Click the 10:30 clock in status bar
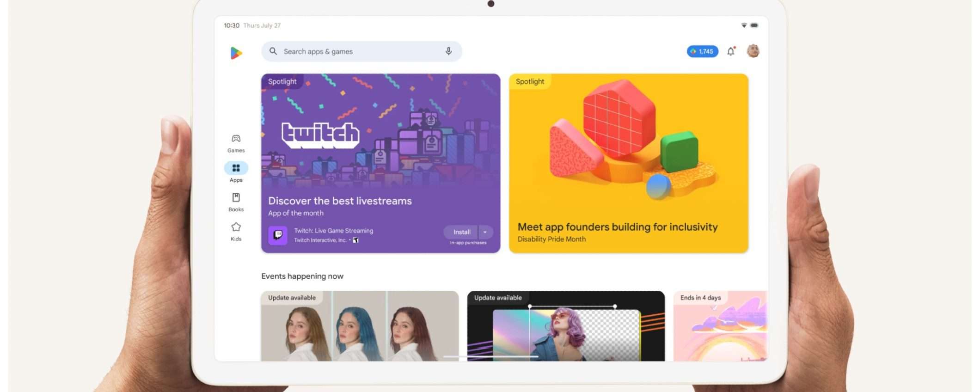This screenshot has width=980, height=392. pyautogui.click(x=232, y=25)
